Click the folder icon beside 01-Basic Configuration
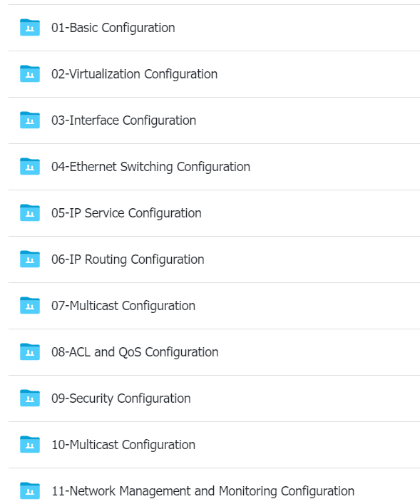Image resolution: width=420 pixels, height=504 pixels. tap(29, 27)
